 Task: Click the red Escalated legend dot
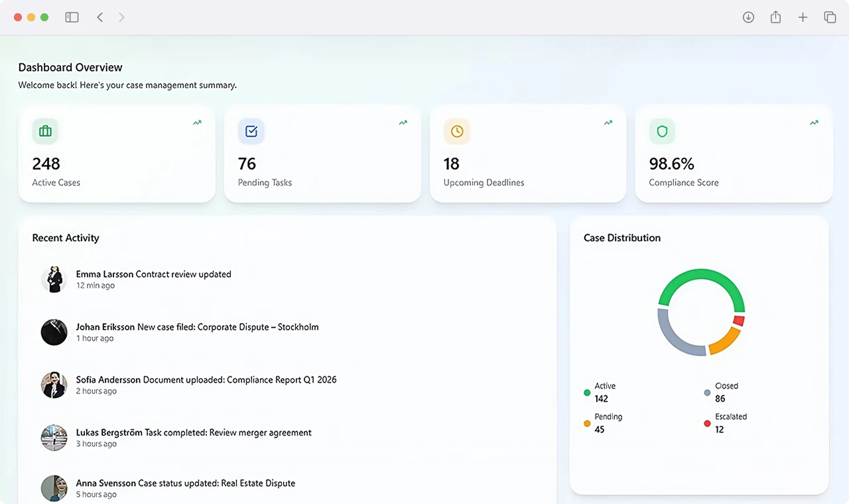[x=707, y=423]
